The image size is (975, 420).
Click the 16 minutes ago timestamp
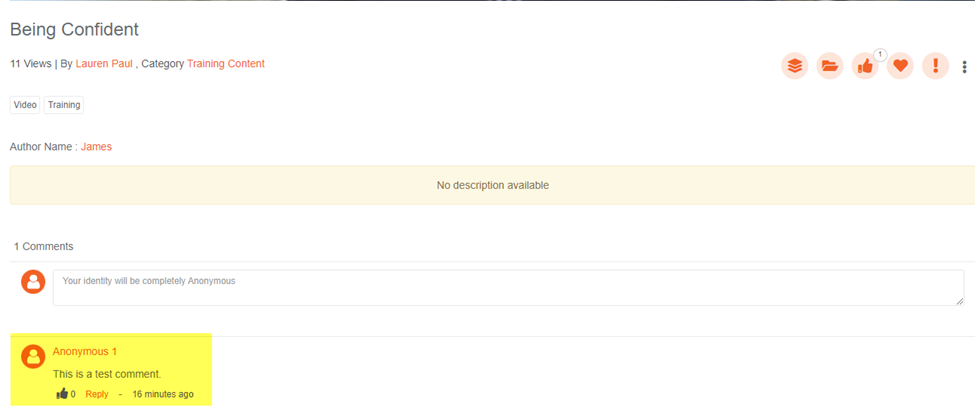163,394
